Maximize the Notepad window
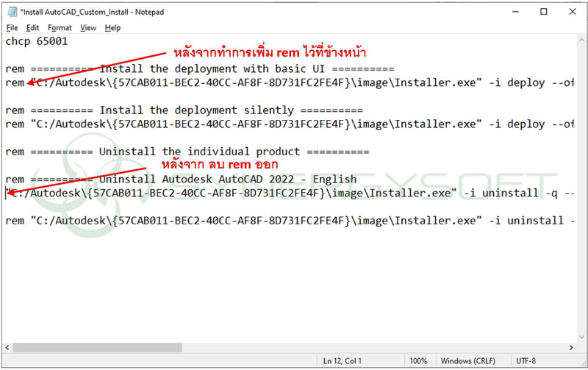 point(544,12)
